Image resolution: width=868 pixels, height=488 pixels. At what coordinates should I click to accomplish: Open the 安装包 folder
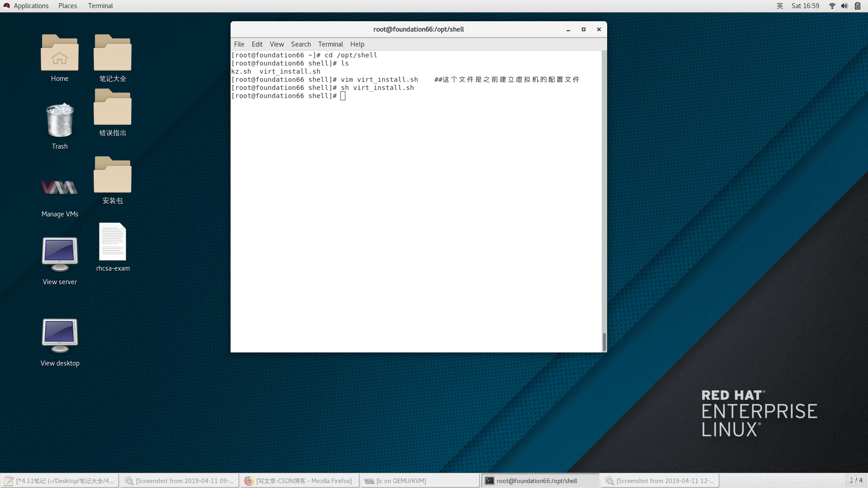(113, 175)
